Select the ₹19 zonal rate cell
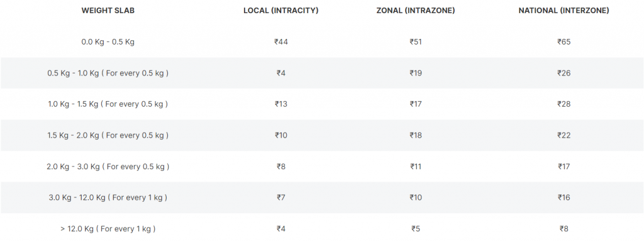644x242 pixels. [416, 73]
